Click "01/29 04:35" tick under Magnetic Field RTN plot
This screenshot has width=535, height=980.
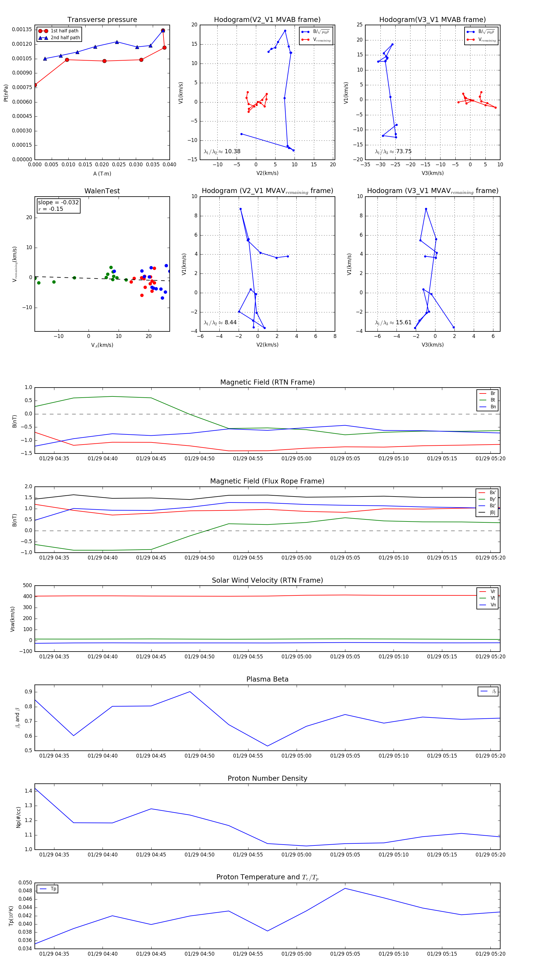click(54, 459)
